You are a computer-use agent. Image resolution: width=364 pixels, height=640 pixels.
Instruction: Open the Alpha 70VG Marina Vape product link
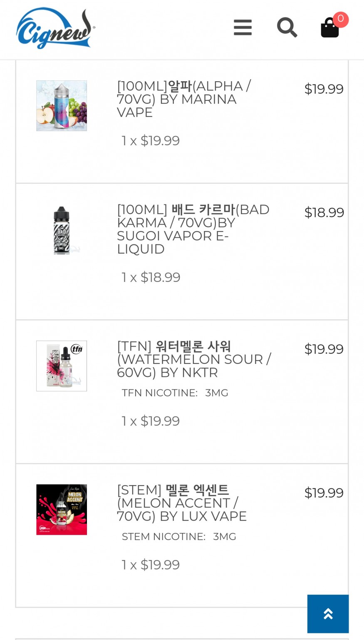coord(183,99)
